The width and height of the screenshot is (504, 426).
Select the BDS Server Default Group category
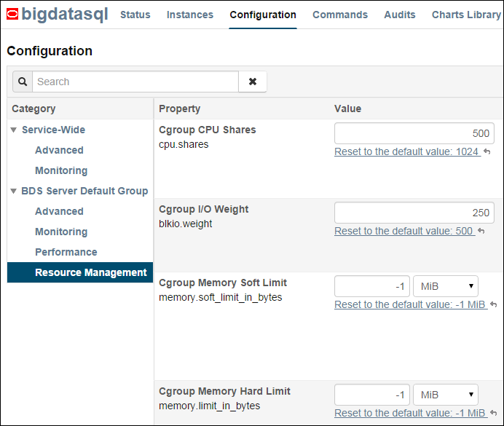click(x=84, y=191)
